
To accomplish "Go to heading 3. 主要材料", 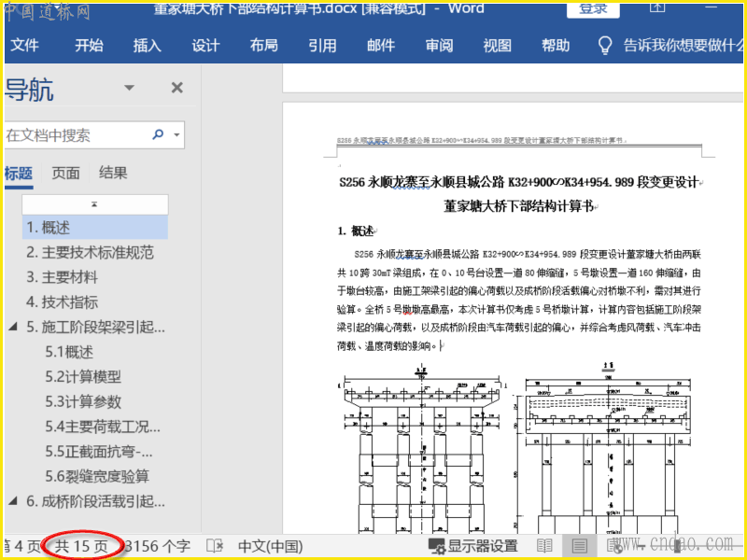I will 62,277.
